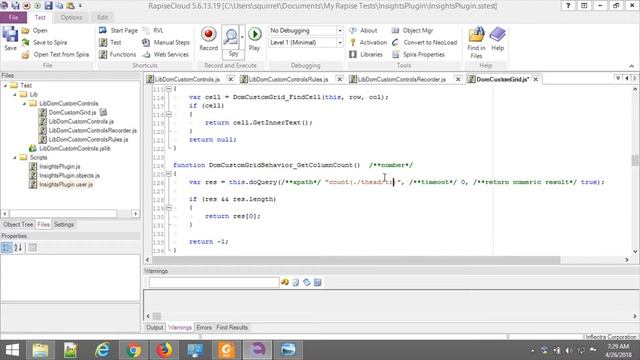Open Manual Steps
The image size is (640, 360).
[x=166, y=42]
